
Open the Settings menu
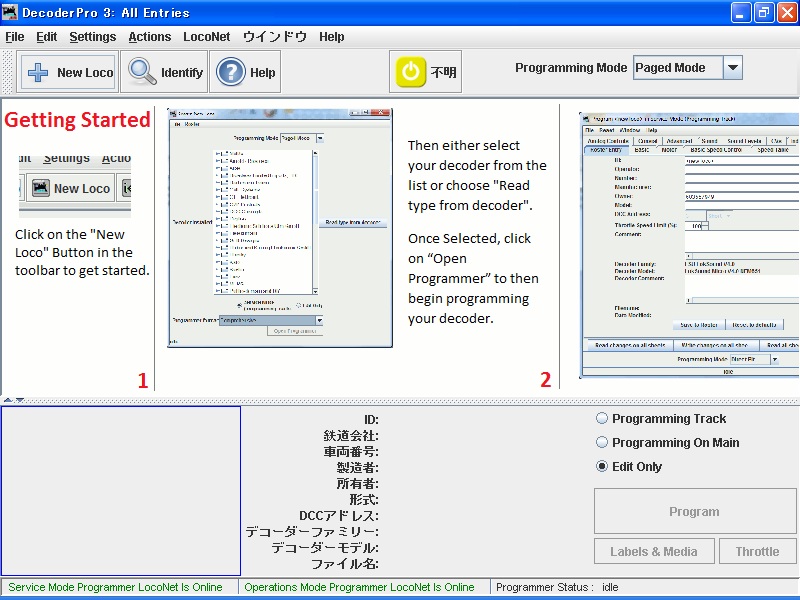click(93, 37)
